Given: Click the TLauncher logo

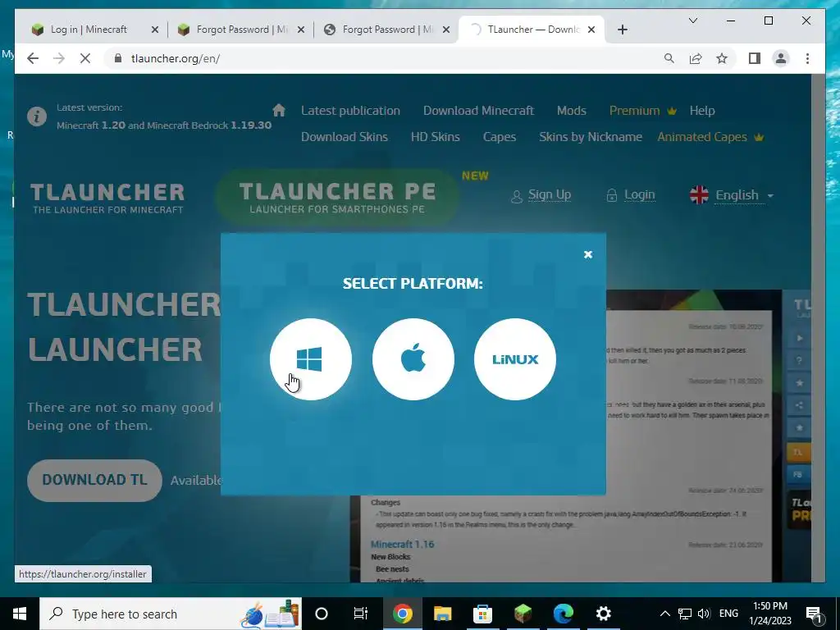Looking at the screenshot, I should [x=107, y=199].
